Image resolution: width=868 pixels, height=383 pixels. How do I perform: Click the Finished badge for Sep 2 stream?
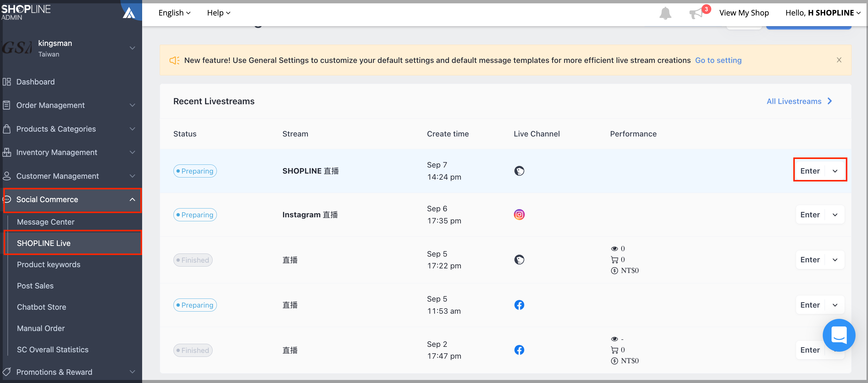coord(193,350)
